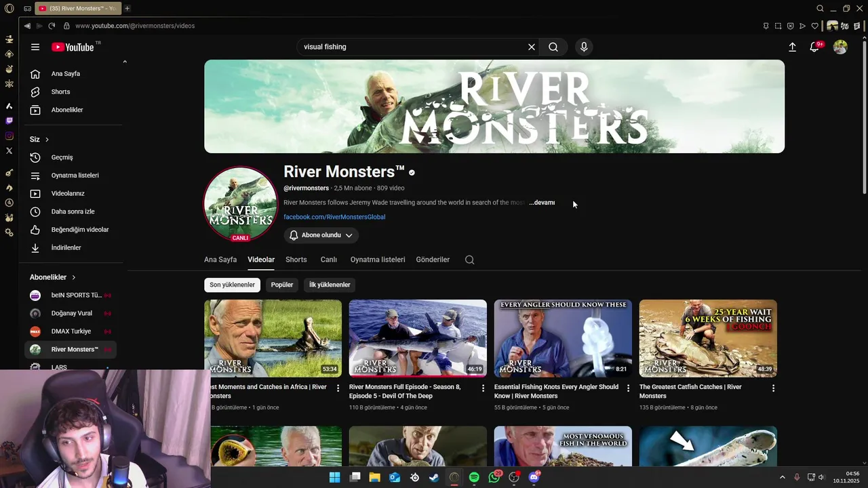This screenshot has height=488, width=868.
Task: Open Twitch in the Opera sidebar
Action: click(x=9, y=121)
